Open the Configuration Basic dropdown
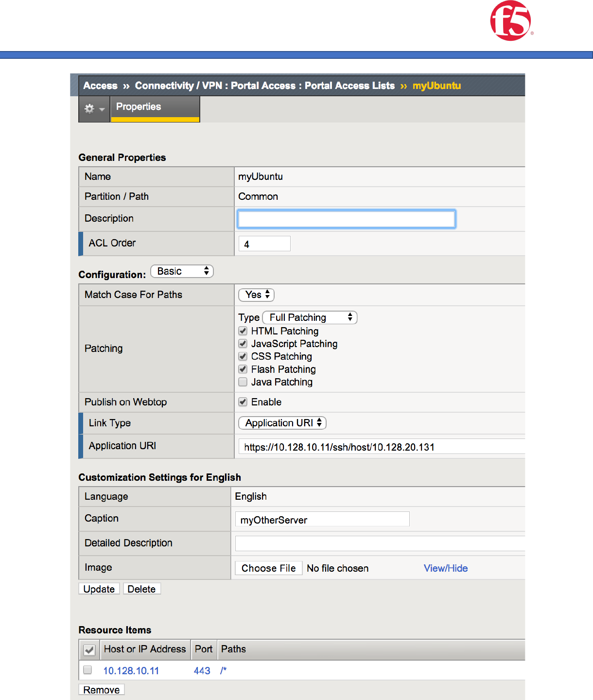The image size is (593, 700). pos(182,271)
